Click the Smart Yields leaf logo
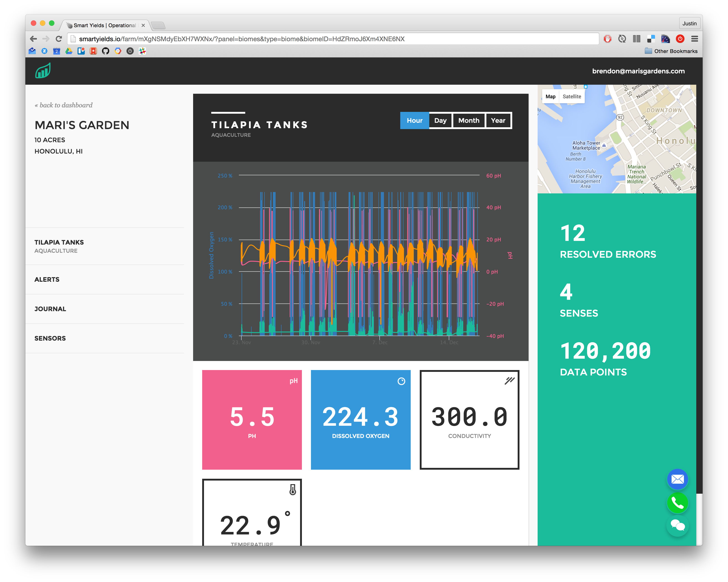 coord(43,71)
